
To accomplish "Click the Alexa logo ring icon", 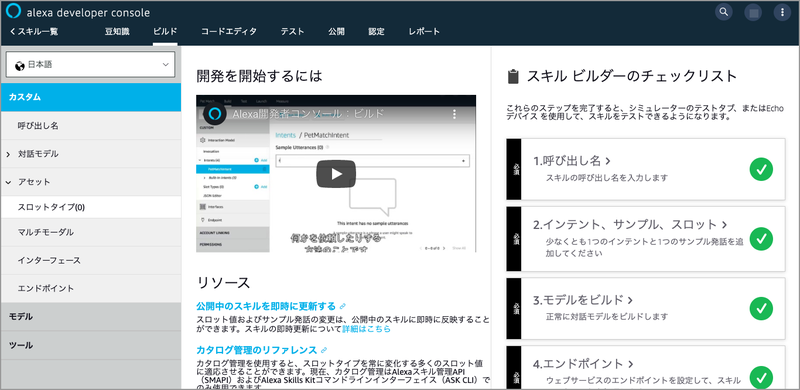I will 13,12.
